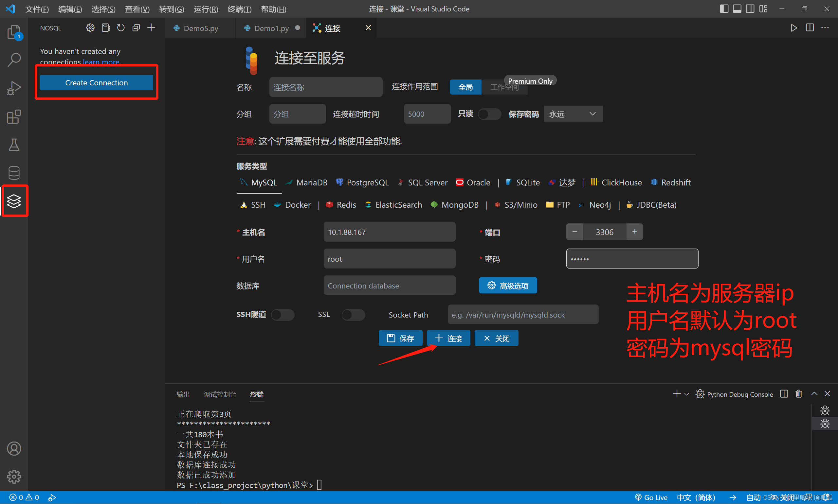838x504 pixels.
Task: Enable the SSH隧道 toggle
Action: pyautogui.click(x=282, y=315)
